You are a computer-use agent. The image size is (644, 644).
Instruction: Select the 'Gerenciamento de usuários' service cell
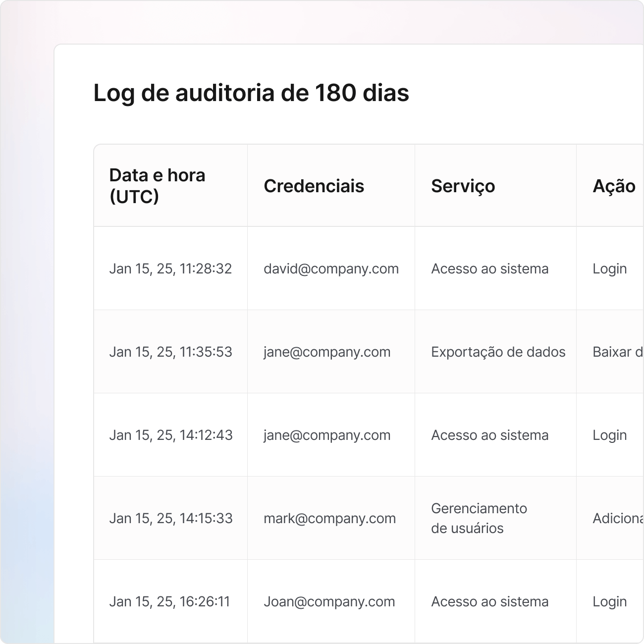tap(479, 518)
